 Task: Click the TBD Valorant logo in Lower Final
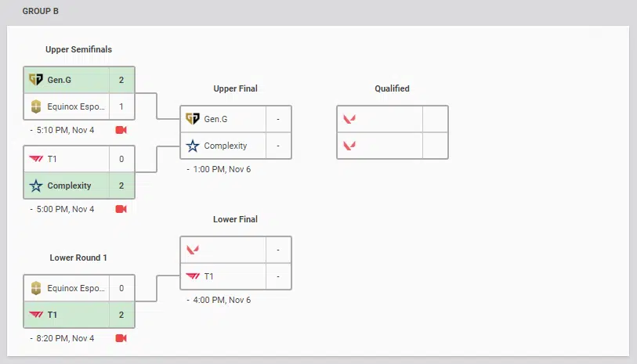pos(192,250)
